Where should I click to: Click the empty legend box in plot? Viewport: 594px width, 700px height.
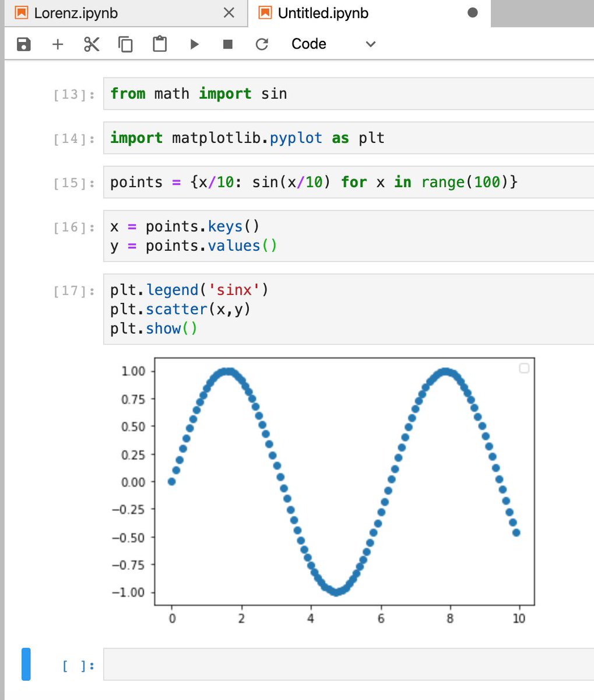[x=524, y=368]
